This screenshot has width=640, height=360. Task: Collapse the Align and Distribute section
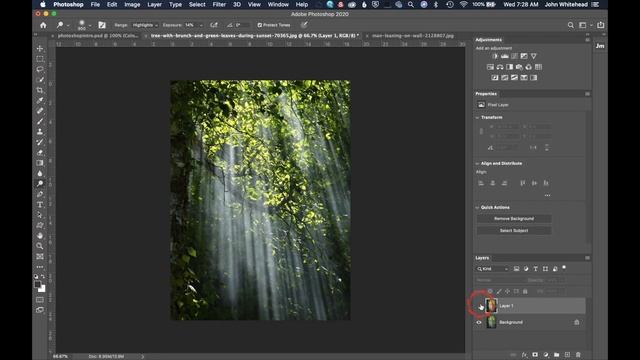point(477,164)
